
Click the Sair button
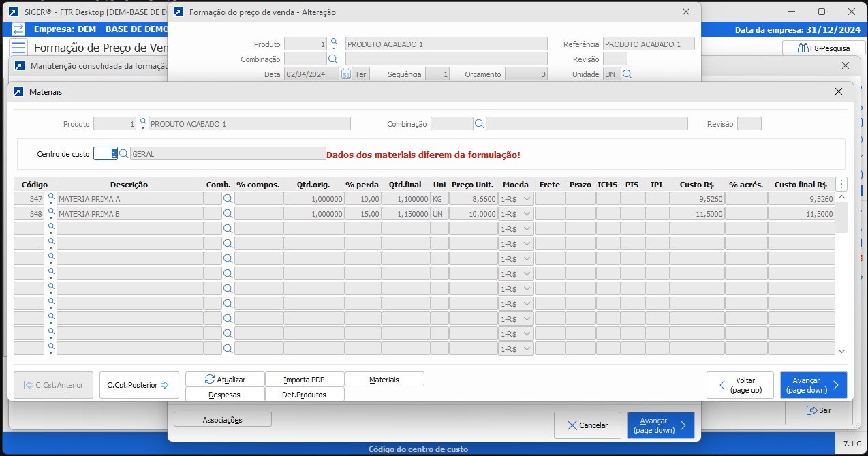[819, 410]
